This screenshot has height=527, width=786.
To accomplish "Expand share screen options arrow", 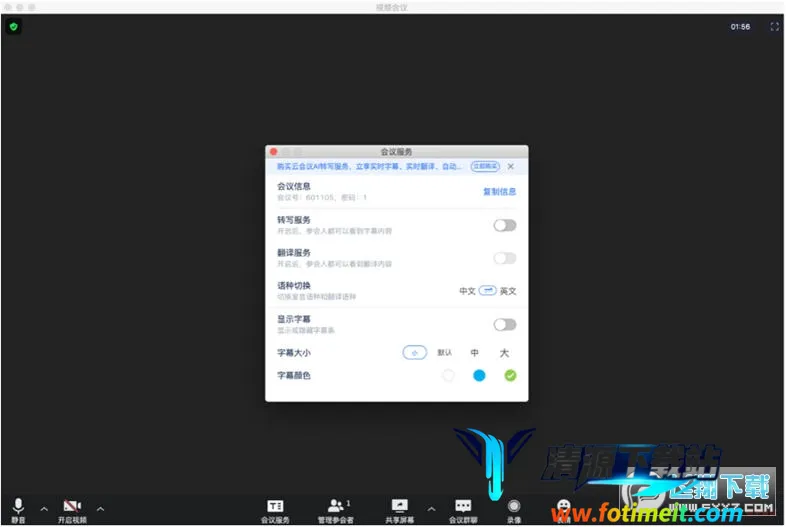I will click(x=431, y=509).
